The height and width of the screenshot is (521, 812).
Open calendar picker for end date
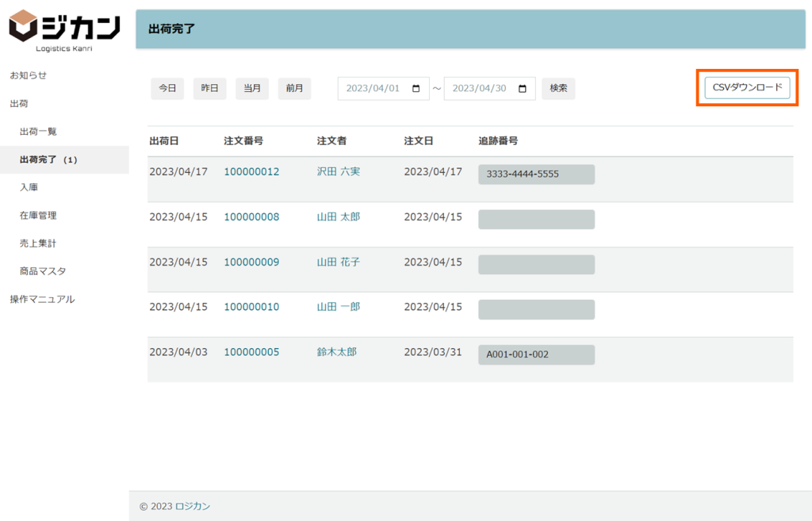pos(523,89)
